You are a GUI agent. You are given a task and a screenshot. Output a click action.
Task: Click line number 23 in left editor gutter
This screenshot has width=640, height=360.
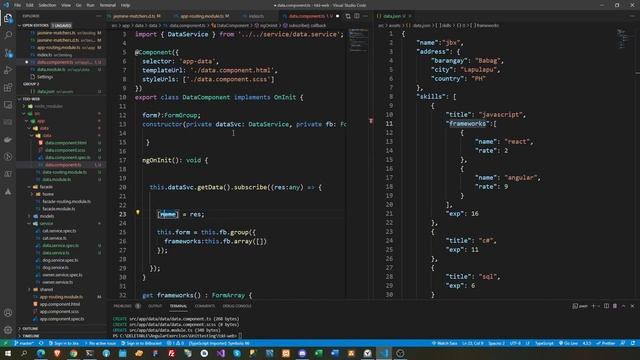click(123, 214)
